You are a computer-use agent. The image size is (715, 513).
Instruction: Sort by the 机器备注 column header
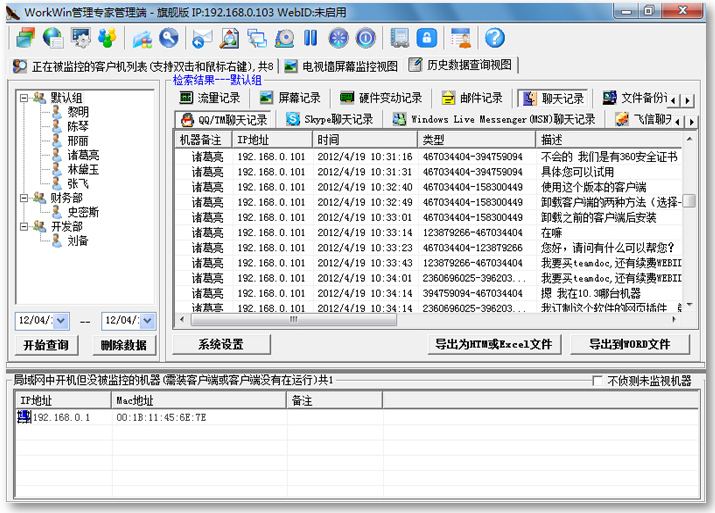click(203, 140)
